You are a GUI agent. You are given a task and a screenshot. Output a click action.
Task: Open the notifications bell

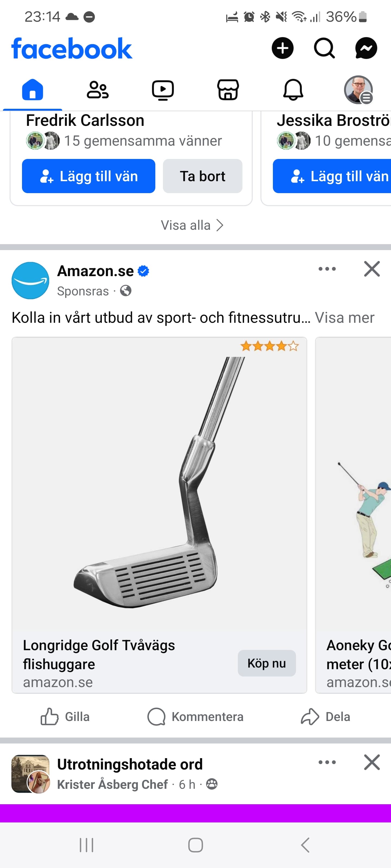tap(293, 90)
